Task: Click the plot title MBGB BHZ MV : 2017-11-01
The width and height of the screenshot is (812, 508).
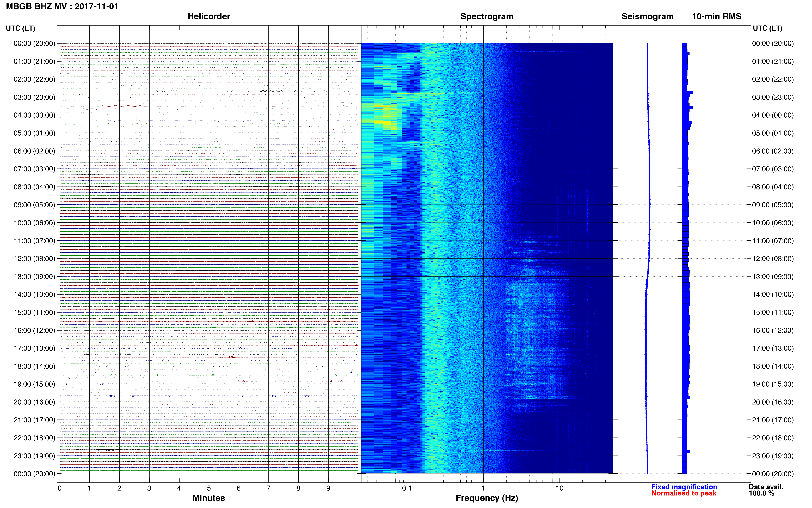Action: pyautogui.click(x=62, y=6)
